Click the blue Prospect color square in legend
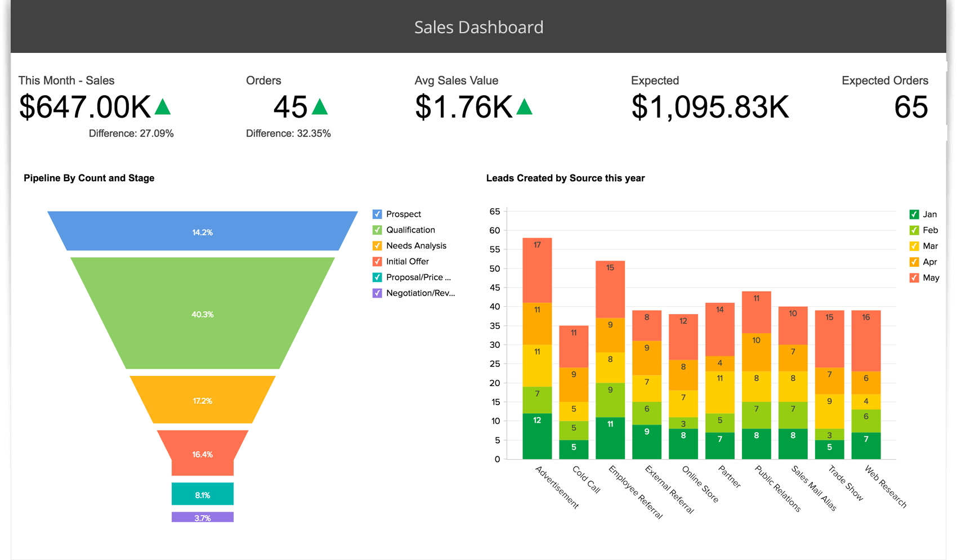Image resolution: width=957 pixels, height=560 pixels. coord(377,214)
